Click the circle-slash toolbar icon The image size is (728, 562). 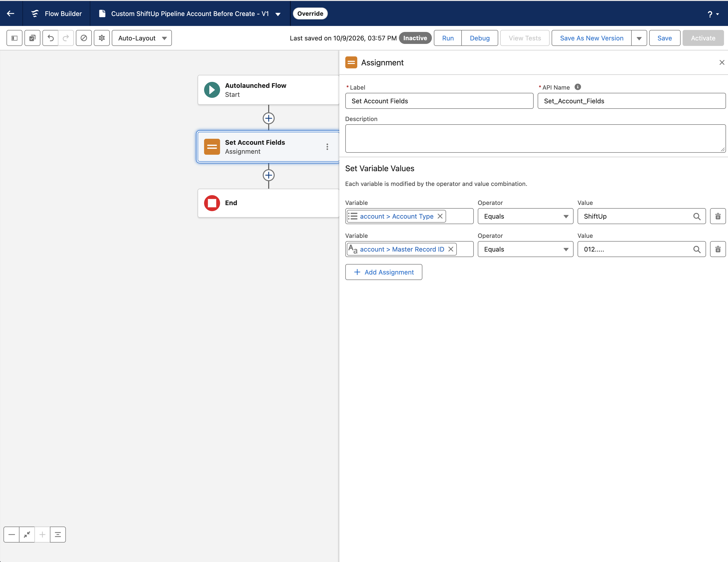click(x=84, y=38)
